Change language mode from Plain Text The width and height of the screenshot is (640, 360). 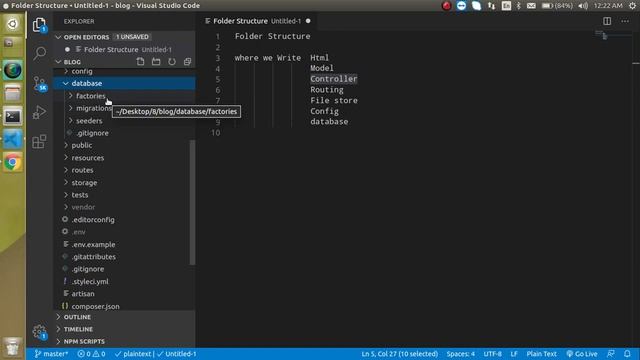point(541,354)
